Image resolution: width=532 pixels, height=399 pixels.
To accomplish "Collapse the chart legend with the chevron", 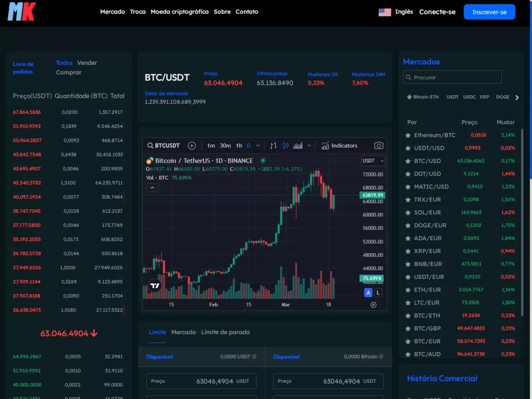I will pyautogui.click(x=152, y=188).
